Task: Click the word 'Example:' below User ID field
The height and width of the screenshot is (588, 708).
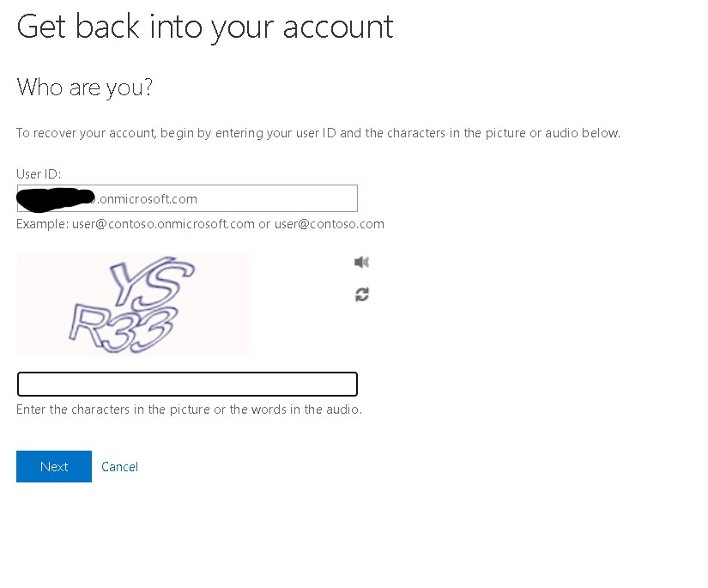Action: coord(42,224)
